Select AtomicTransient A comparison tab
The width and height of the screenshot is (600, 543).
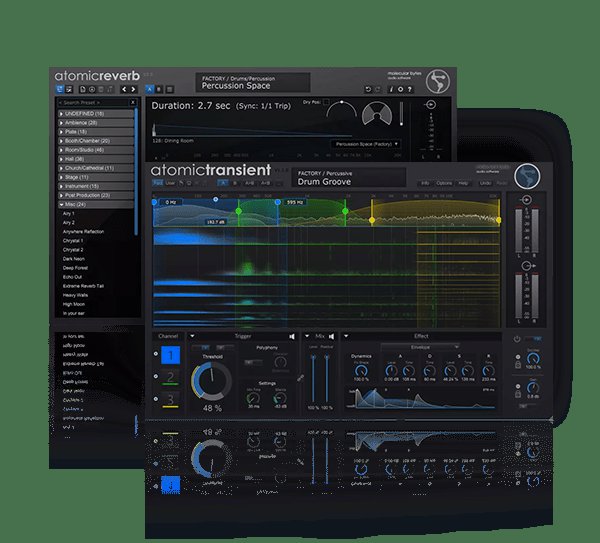pos(223,183)
